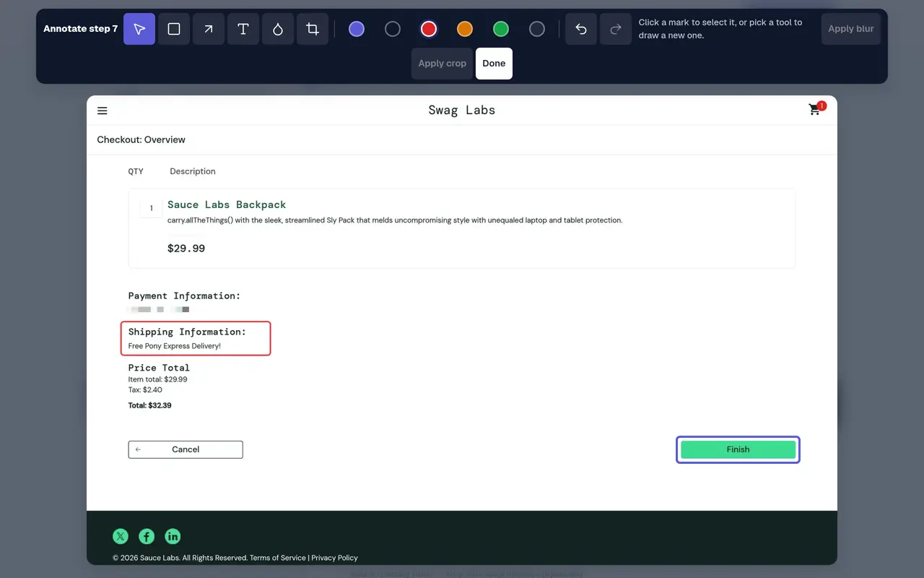The height and width of the screenshot is (578, 924).
Task: Select the orange color swatch
Action: coord(465,29)
